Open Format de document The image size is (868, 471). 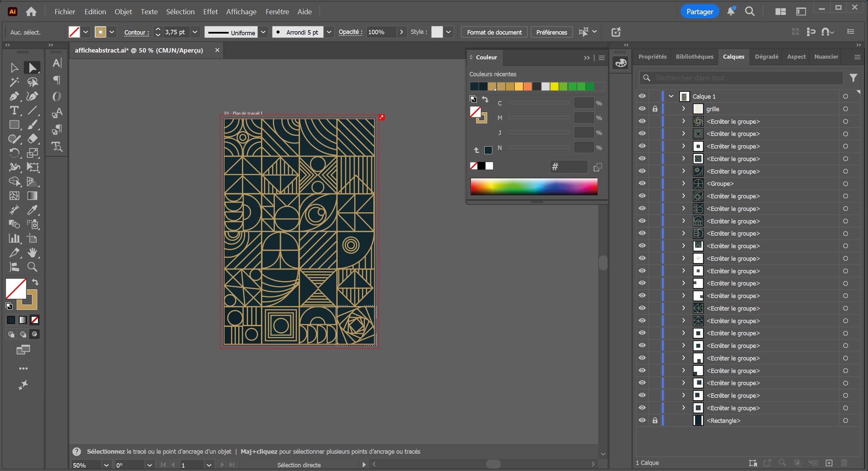click(494, 32)
